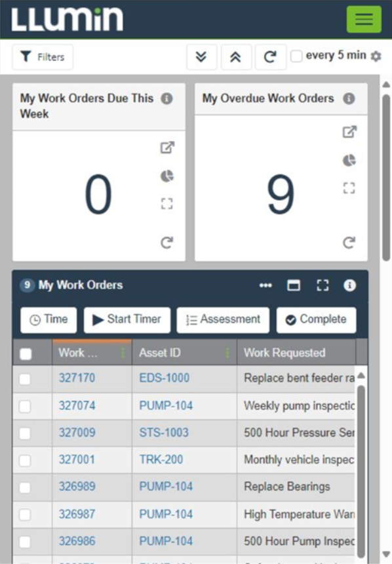The height and width of the screenshot is (564, 392).
Task: Check the row for work order 326987
Action: tap(25, 515)
